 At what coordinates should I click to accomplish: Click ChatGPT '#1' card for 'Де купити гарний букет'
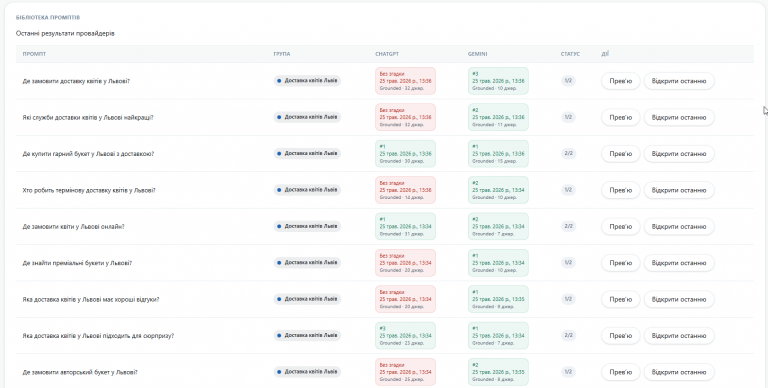coord(405,154)
